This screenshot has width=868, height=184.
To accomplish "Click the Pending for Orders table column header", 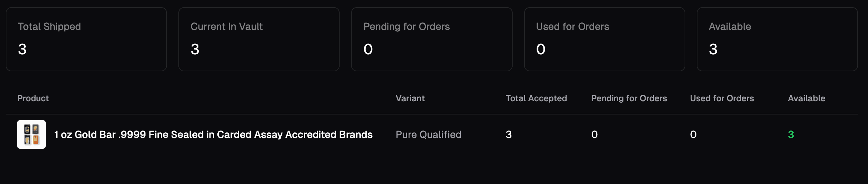I will (629, 98).
